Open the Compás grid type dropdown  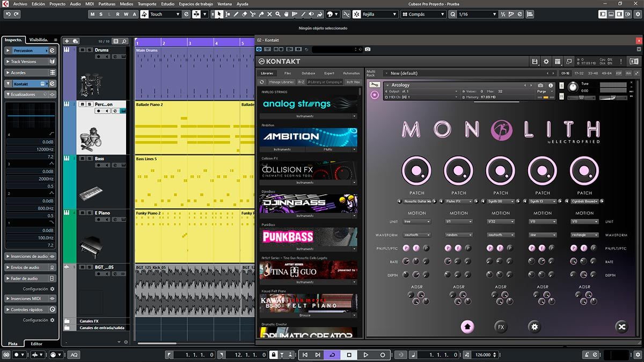(423, 14)
